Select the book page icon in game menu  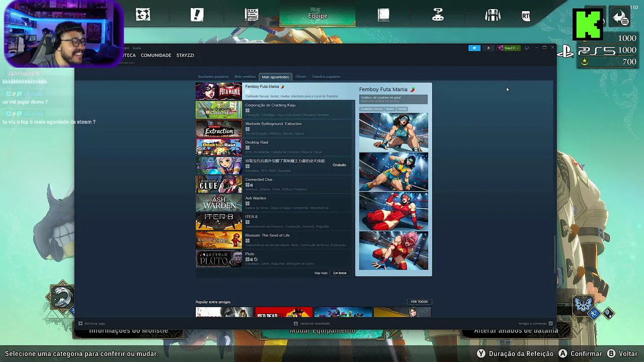384,15
